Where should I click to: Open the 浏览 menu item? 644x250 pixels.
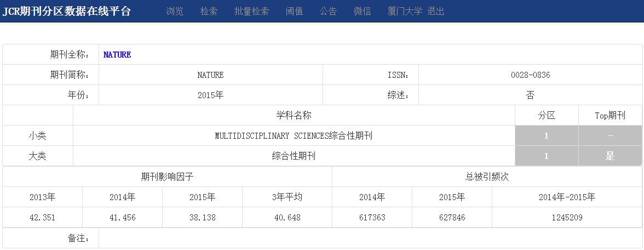click(x=175, y=12)
